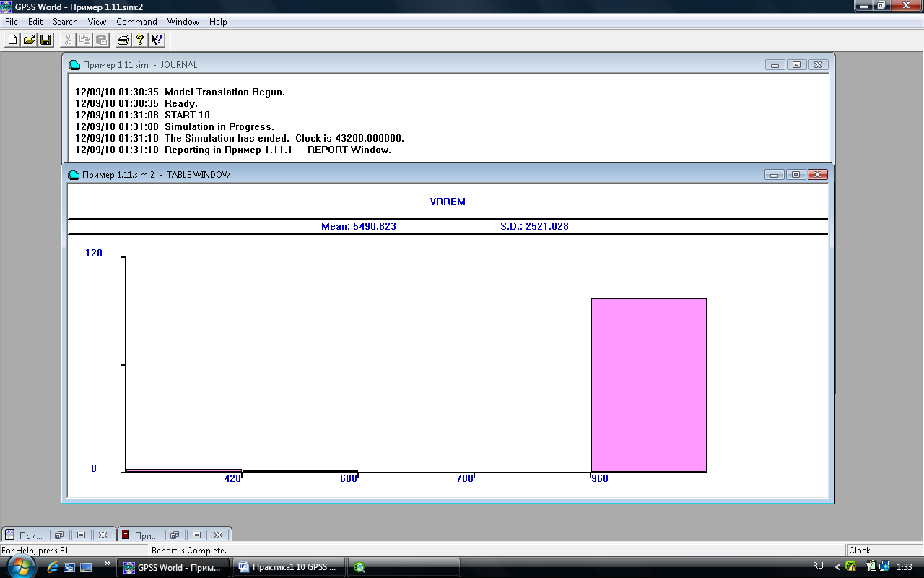Close the second minimized child window

(218, 535)
